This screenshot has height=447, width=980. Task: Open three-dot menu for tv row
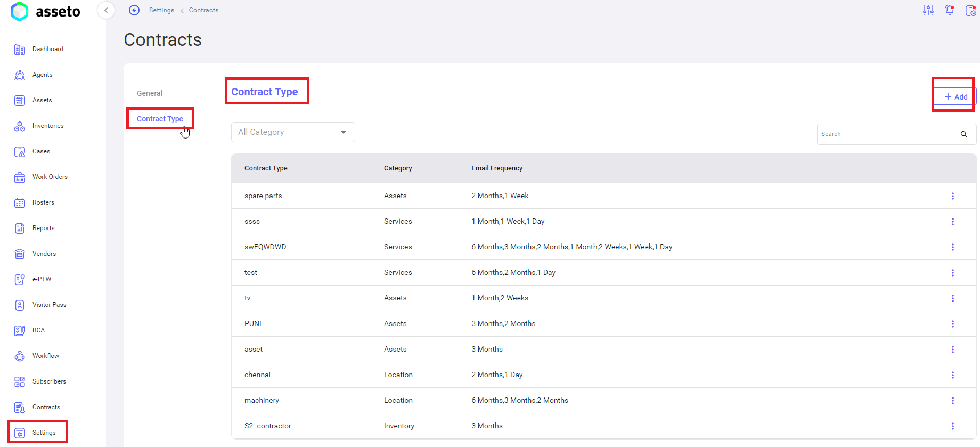pos(953,298)
